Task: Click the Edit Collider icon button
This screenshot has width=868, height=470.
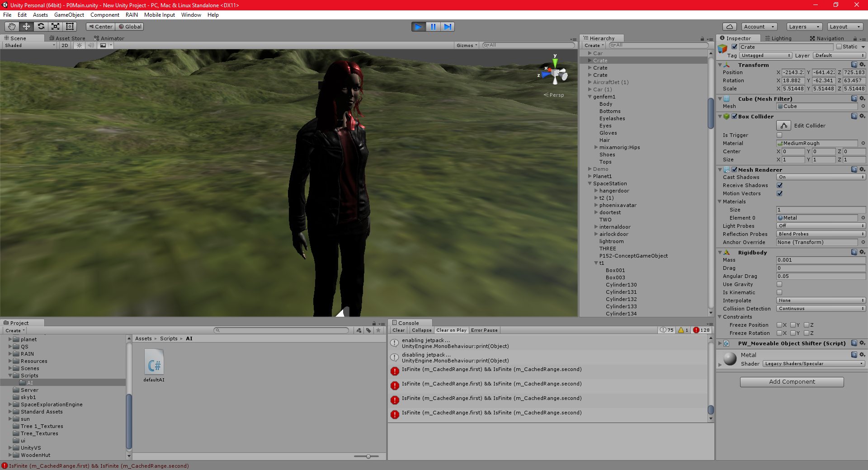Action: pos(783,126)
